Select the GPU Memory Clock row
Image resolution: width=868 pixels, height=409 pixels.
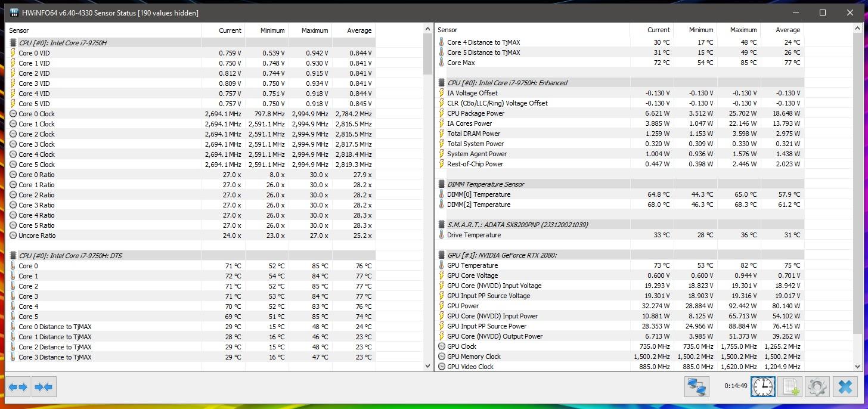(619, 357)
